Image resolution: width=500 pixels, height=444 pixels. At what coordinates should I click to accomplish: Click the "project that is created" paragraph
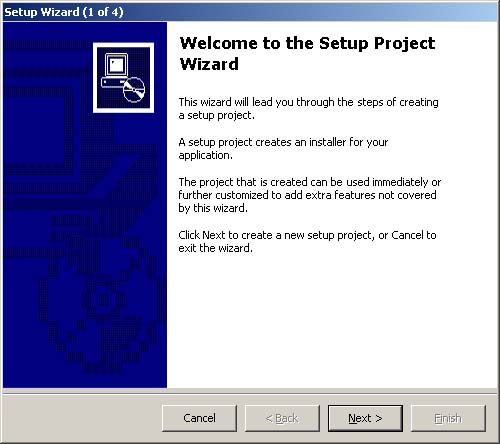point(310,195)
